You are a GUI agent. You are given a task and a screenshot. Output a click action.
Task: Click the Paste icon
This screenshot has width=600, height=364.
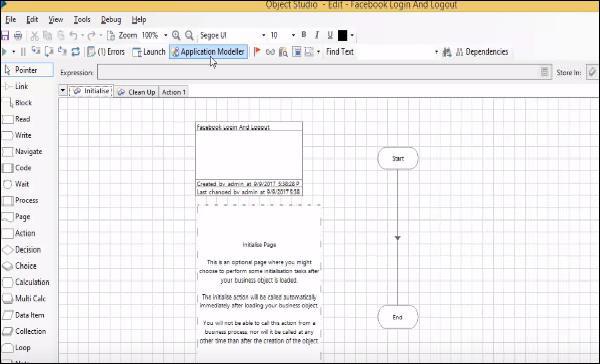point(60,36)
